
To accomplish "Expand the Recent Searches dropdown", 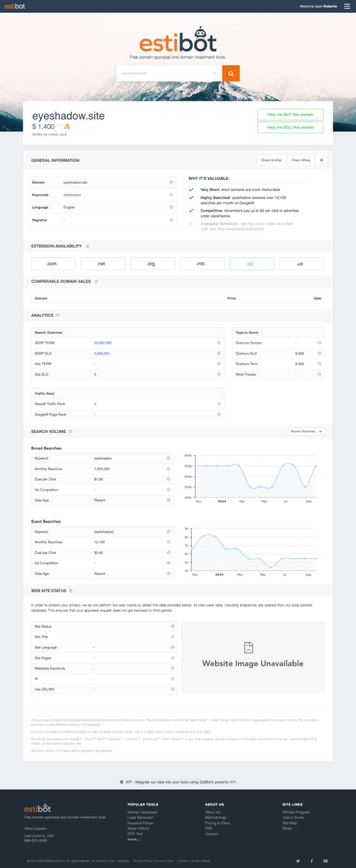I will click(x=306, y=431).
